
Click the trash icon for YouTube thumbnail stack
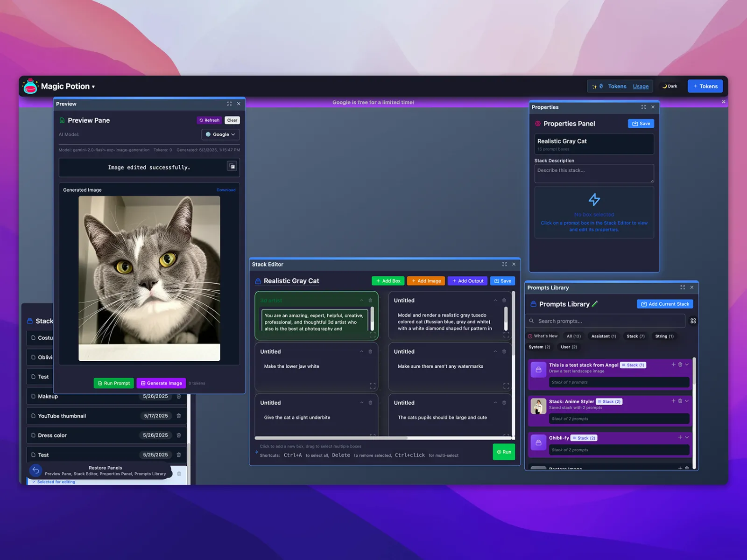179,416
